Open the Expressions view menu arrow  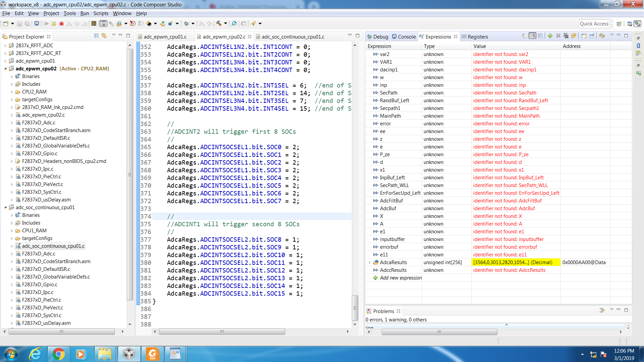point(611,35)
